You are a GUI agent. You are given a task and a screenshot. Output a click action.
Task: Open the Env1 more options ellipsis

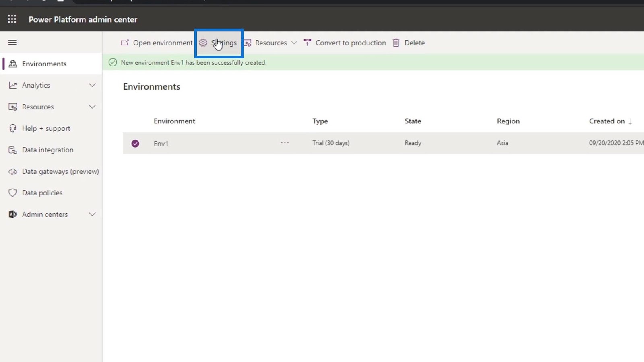[x=285, y=143]
